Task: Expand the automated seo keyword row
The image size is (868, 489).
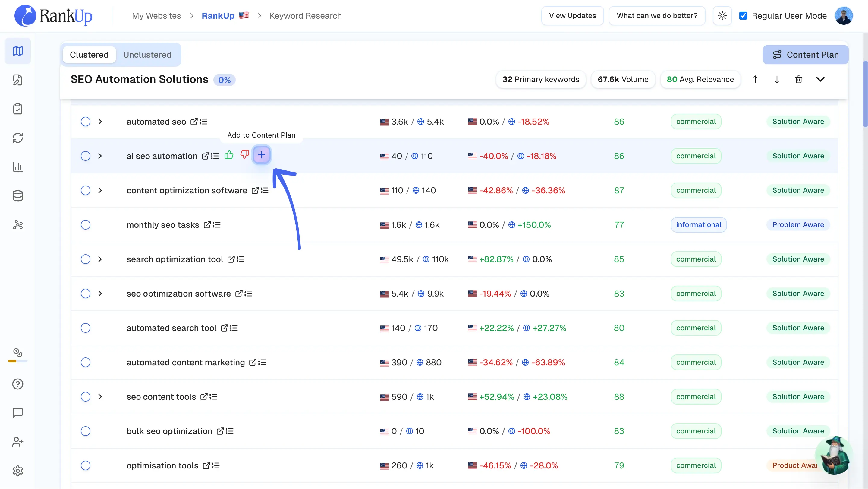Action: [x=100, y=122]
